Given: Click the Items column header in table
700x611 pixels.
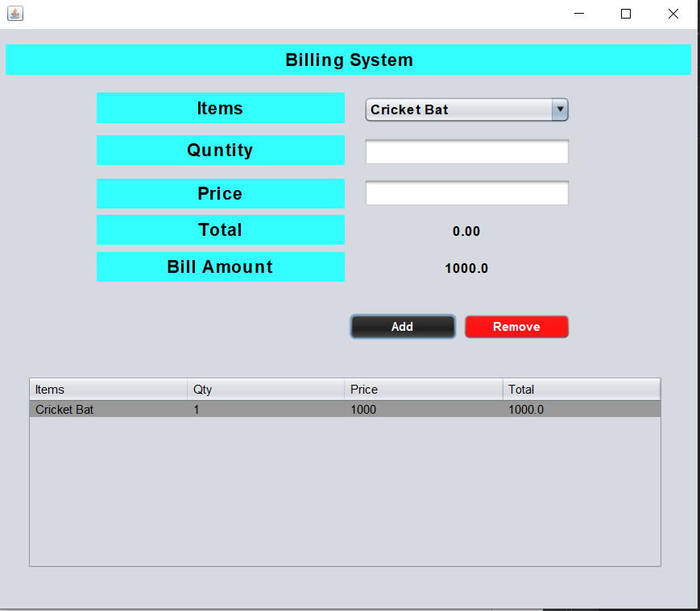Looking at the screenshot, I should coord(108,390).
